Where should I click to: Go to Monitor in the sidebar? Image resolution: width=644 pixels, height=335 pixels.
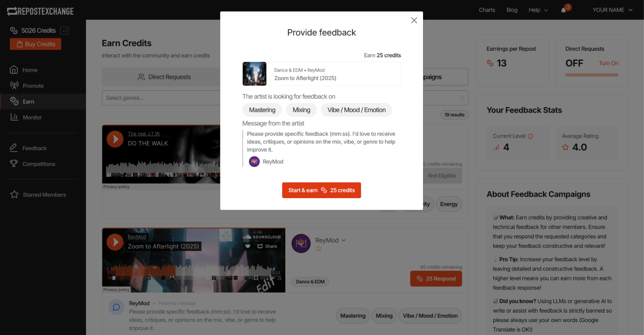coord(32,118)
